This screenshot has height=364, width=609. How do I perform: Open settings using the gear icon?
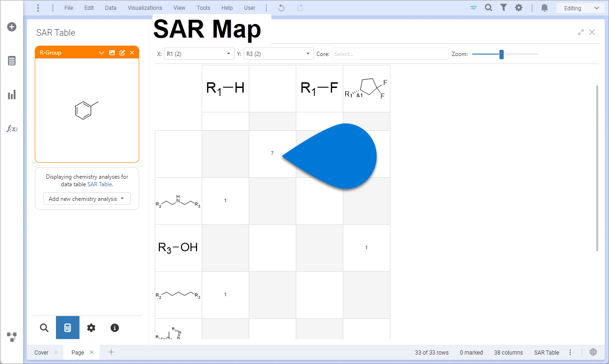tap(519, 8)
